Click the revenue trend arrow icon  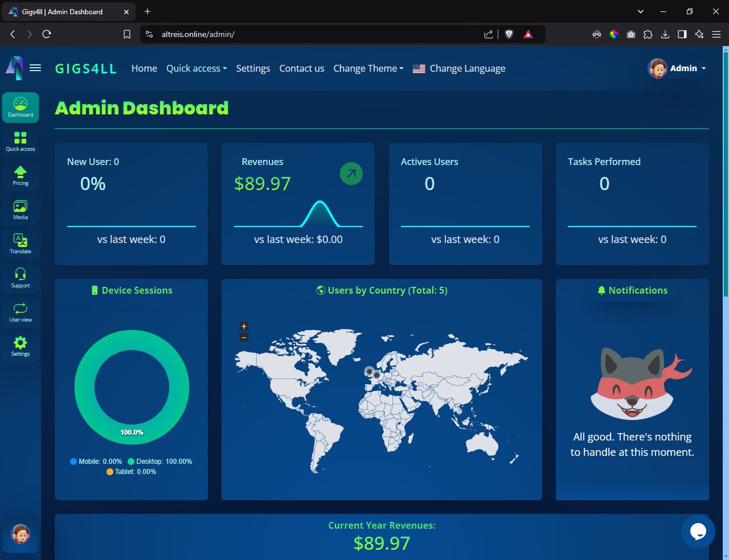pos(351,174)
